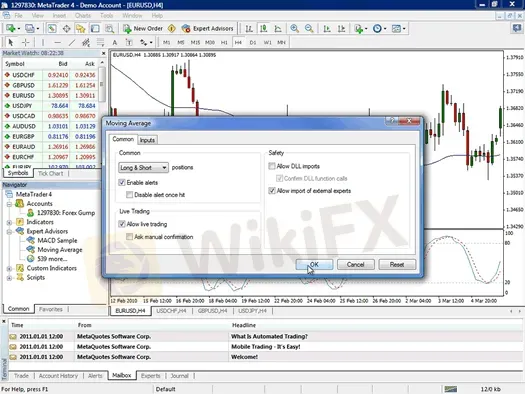Viewport: 525px width, 394px height.
Task: Select the trendline drawing tool
Action: [72, 42]
